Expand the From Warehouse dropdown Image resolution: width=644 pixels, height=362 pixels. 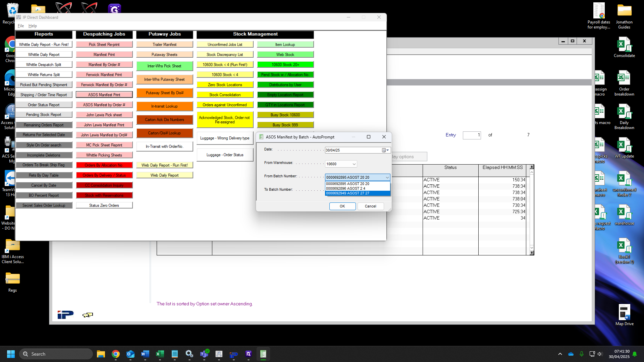pos(354,164)
